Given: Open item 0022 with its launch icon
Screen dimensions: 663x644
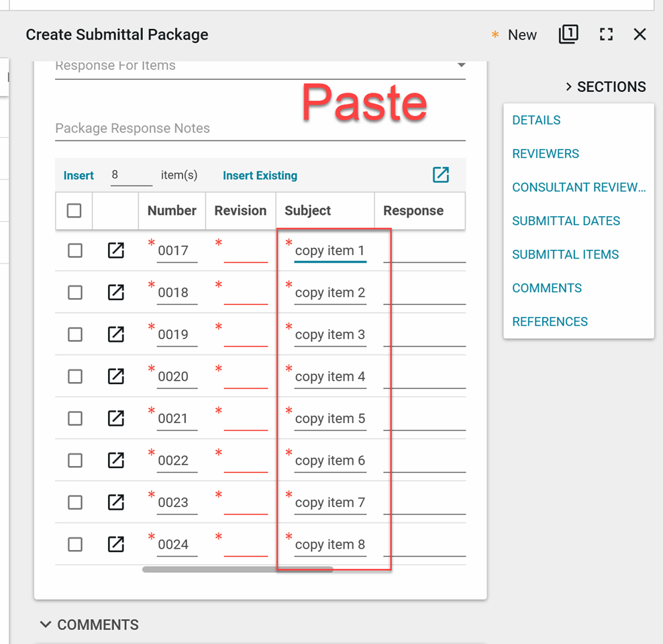Looking at the screenshot, I should pyautogui.click(x=116, y=461).
